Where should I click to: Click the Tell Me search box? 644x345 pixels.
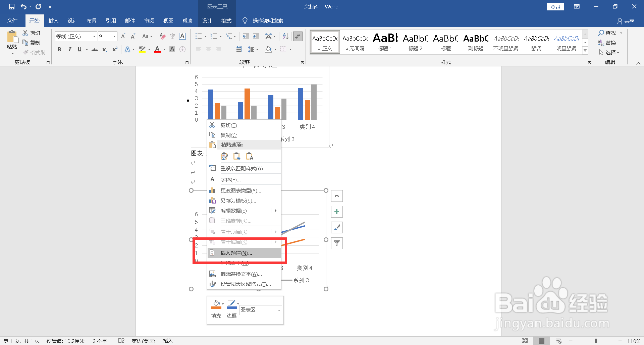pos(268,21)
